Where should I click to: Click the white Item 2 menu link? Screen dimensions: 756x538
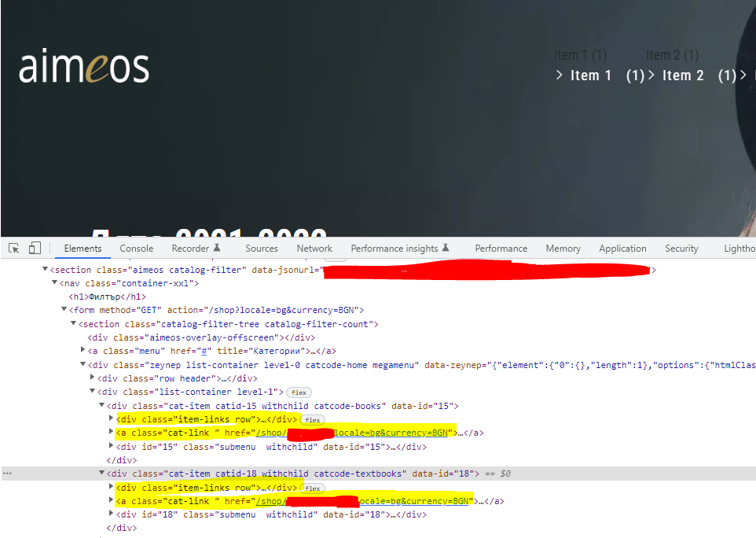tap(683, 76)
